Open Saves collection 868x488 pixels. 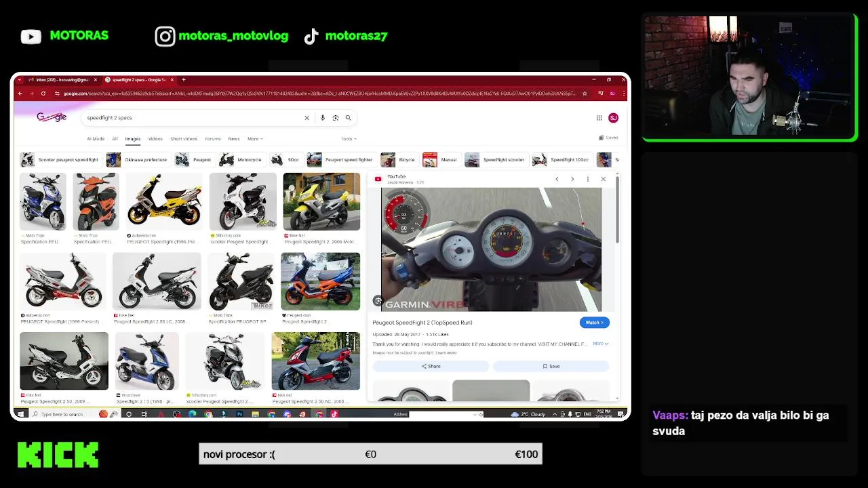point(608,138)
